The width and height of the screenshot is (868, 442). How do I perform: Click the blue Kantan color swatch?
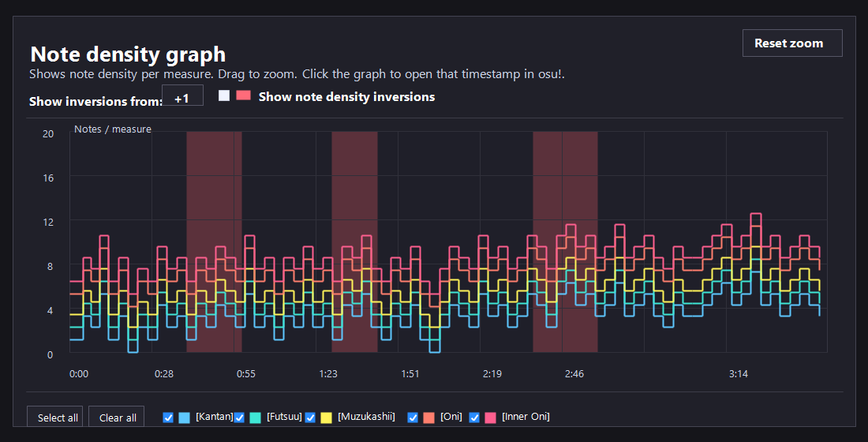coord(185,418)
